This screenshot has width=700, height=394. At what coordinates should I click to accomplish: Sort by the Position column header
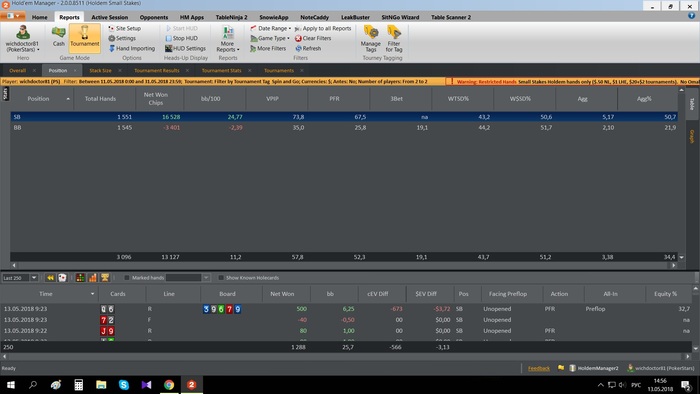38,99
